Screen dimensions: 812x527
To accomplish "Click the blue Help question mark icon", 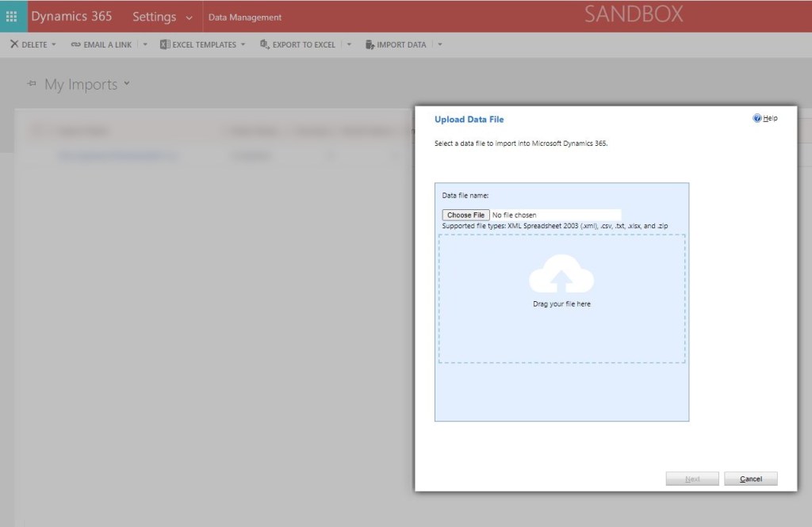I will [757, 118].
